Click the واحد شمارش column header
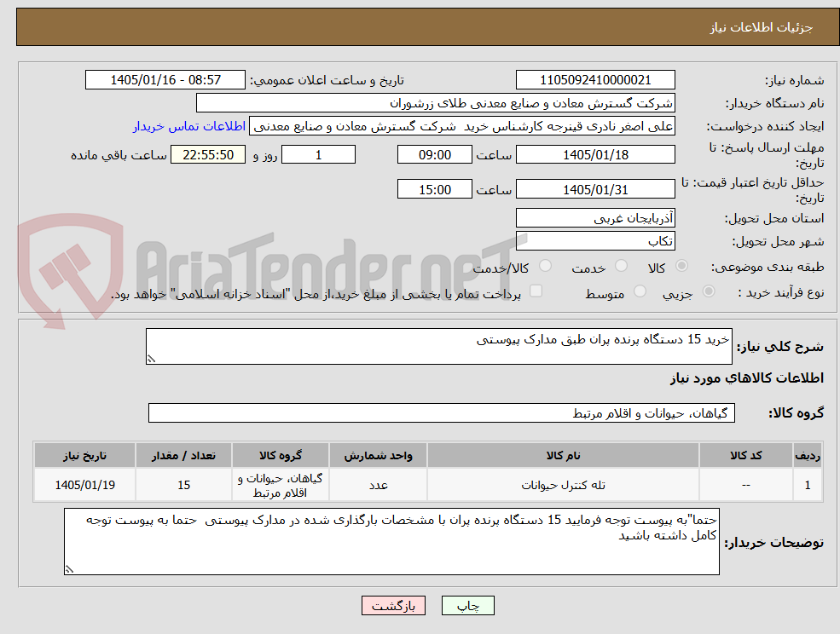840x634 pixels. (x=379, y=455)
